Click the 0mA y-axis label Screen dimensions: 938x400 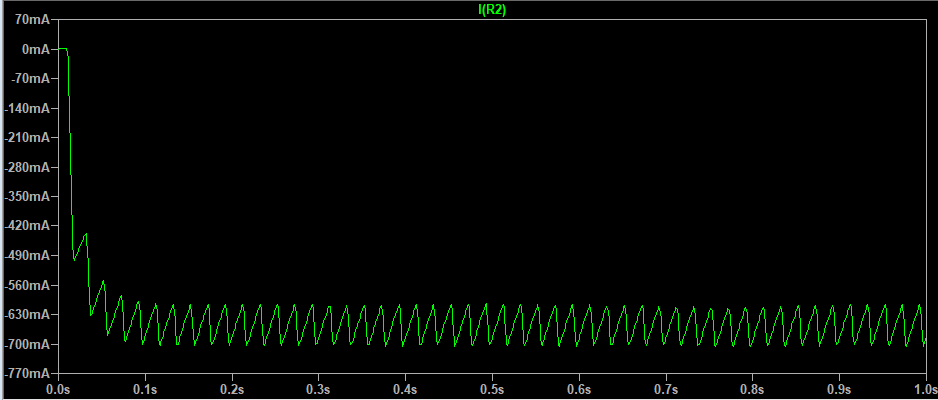tap(36, 50)
